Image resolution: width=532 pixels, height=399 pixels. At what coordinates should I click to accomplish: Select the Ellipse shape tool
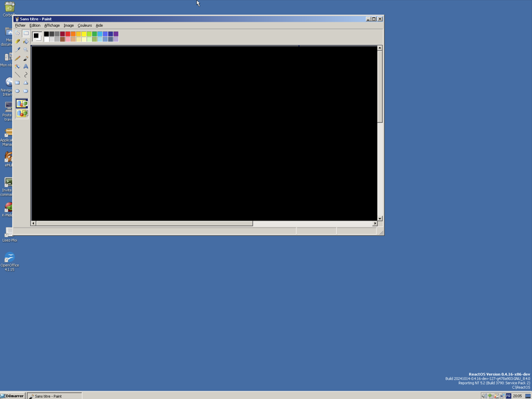[x=17, y=91]
